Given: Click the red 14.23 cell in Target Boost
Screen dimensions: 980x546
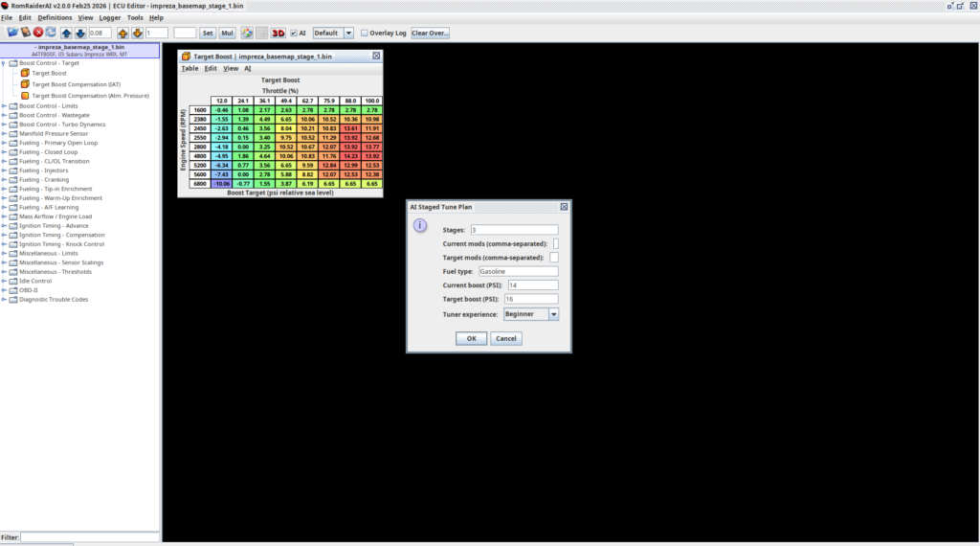Looking at the screenshot, I should pyautogui.click(x=351, y=156).
